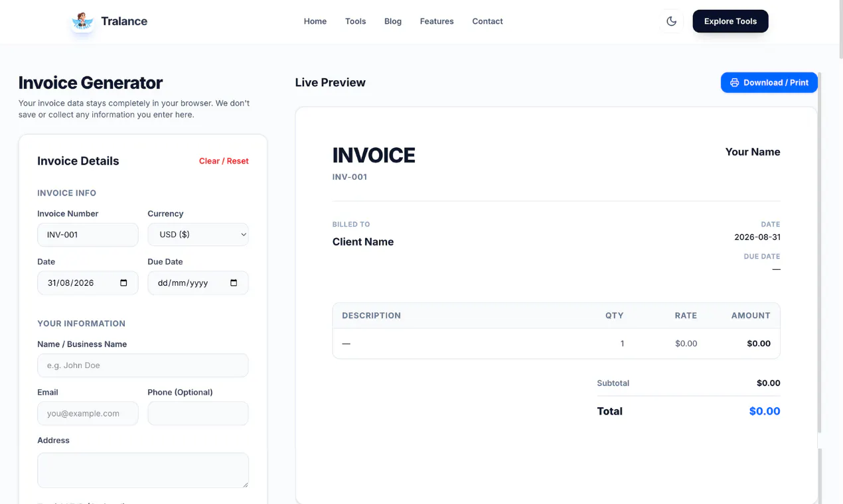
Task: Toggle dark mode with the moon icon
Action: coord(671,21)
